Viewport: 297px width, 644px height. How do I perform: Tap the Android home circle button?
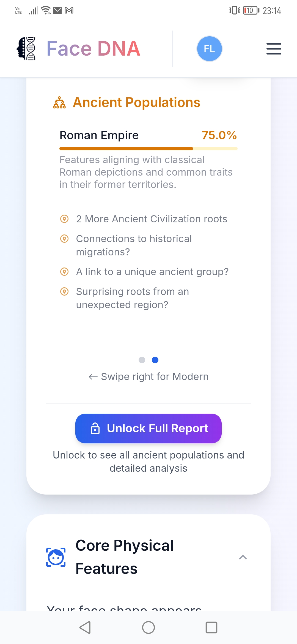(x=148, y=627)
